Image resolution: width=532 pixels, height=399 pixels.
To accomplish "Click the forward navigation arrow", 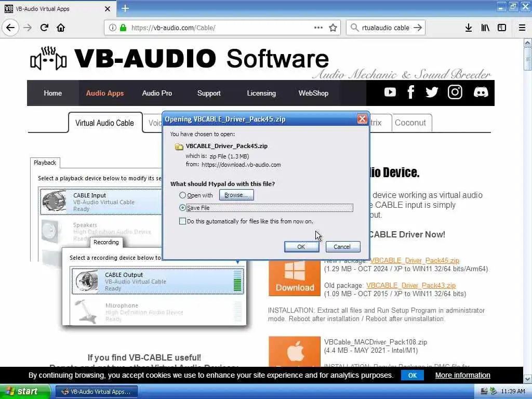I will 28,28.
